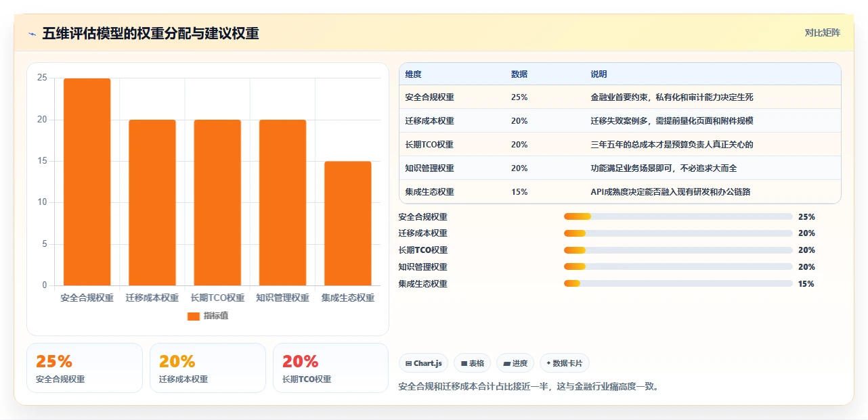Select the 数据卡片 tag chip
This screenshot has width=868, height=420.
coord(564,363)
